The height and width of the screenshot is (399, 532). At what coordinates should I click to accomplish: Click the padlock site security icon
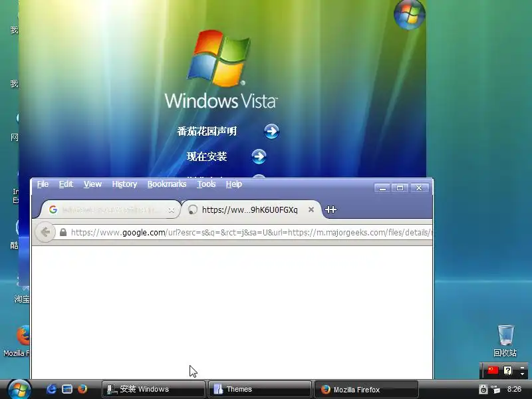coord(63,232)
